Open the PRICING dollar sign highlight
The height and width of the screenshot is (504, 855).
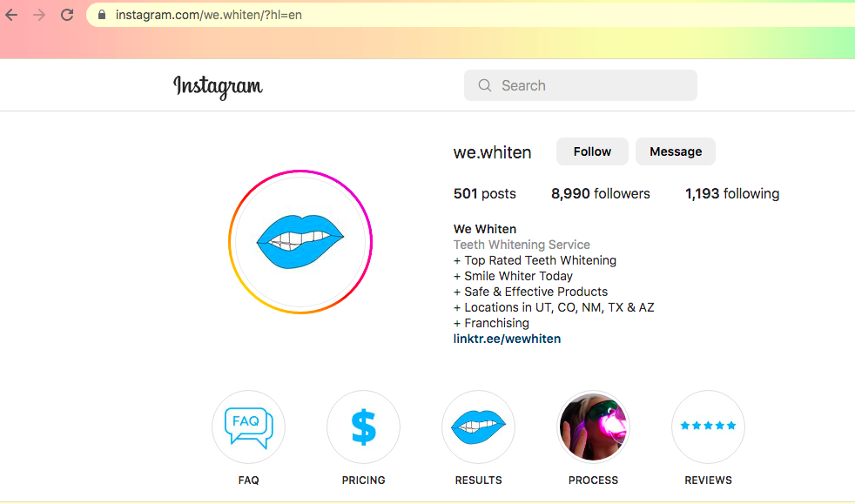click(363, 427)
